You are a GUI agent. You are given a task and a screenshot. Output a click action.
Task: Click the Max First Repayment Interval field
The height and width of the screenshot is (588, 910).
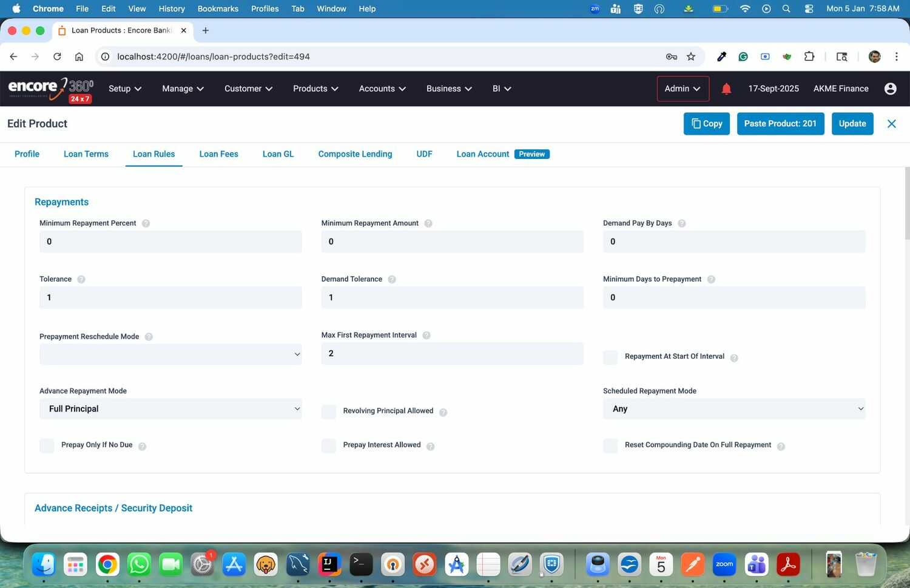[453, 354]
